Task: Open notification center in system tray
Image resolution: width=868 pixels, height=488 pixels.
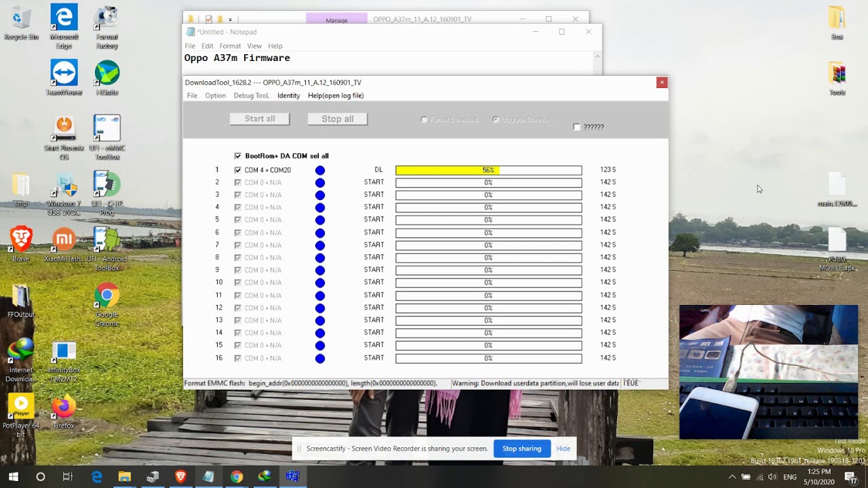Action: click(x=850, y=476)
